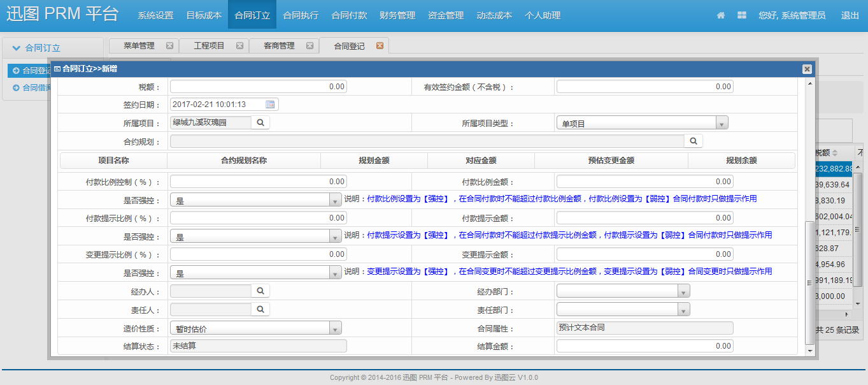Click 迅图 PRM 平台 logo title
The width and height of the screenshot is (868, 385).
[x=62, y=15]
